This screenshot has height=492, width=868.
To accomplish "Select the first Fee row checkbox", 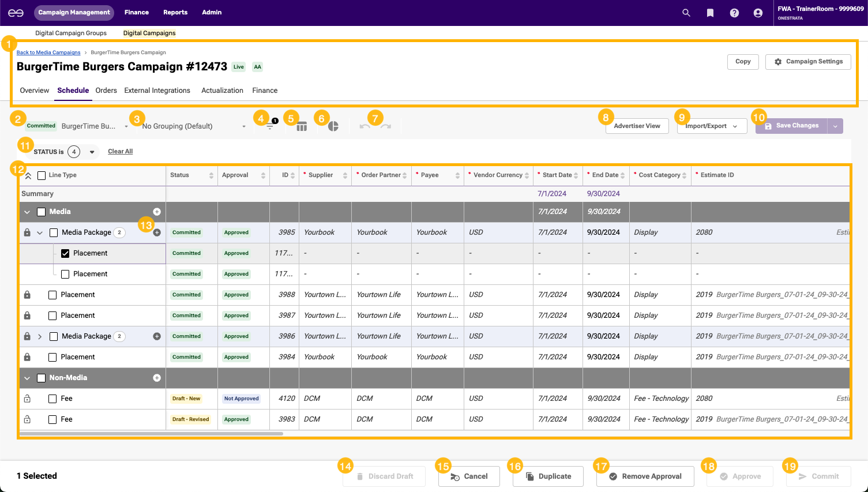I will pos(52,399).
